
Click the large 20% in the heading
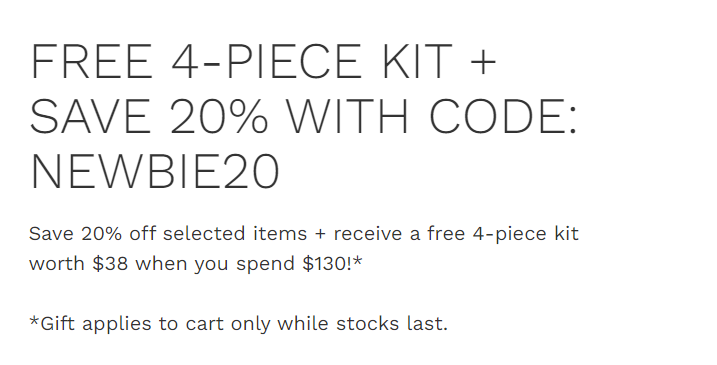[x=219, y=116]
